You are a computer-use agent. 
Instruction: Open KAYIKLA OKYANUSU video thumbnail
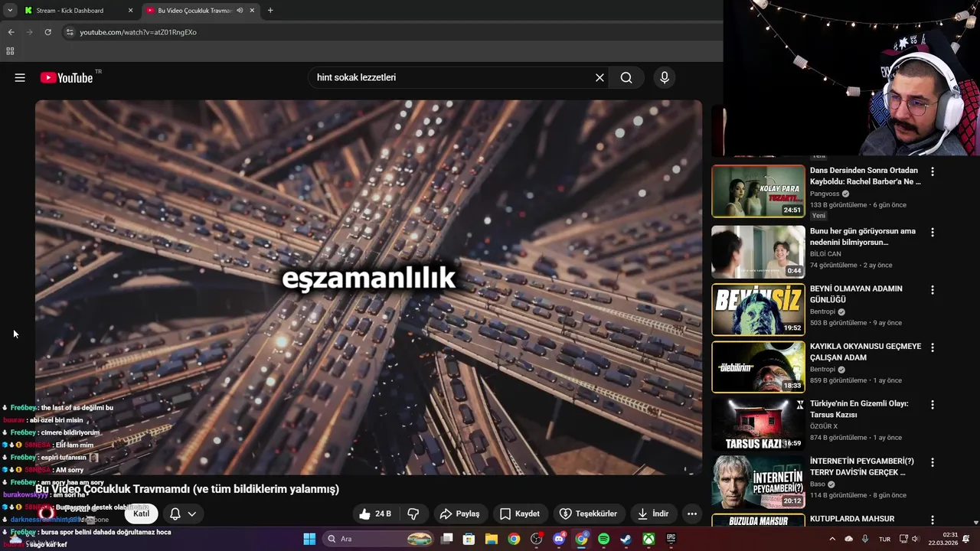(x=758, y=367)
